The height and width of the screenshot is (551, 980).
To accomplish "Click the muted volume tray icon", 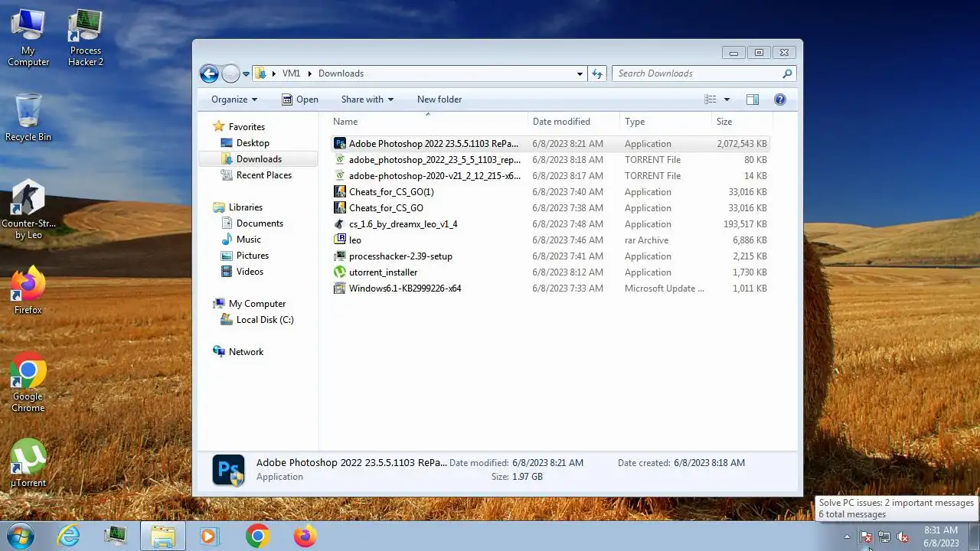I will [x=903, y=537].
